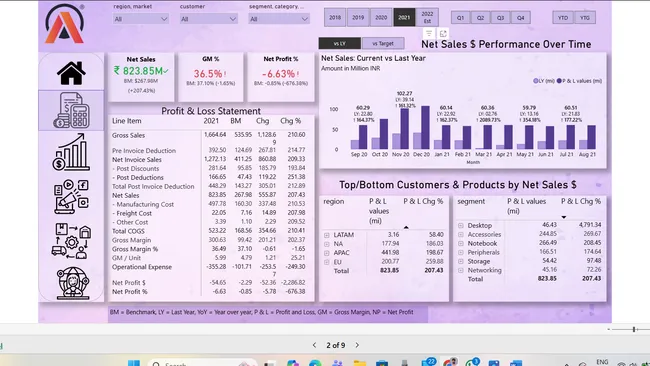This screenshot has height=366, width=650.
Task: Expand the Notebook segment row
Action: tap(461, 244)
